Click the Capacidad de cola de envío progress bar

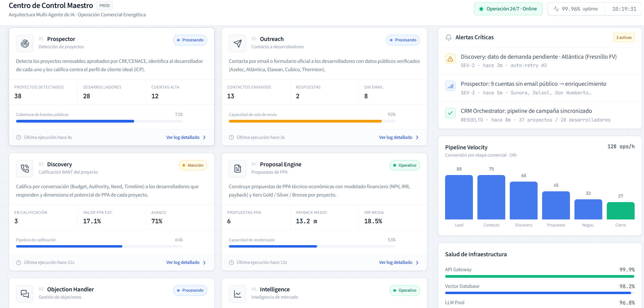[312, 121]
